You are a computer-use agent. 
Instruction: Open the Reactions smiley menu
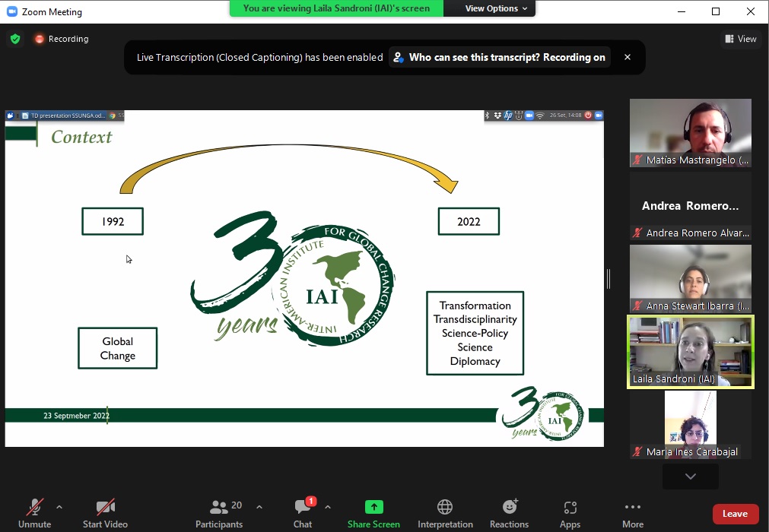tap(509, 514)
